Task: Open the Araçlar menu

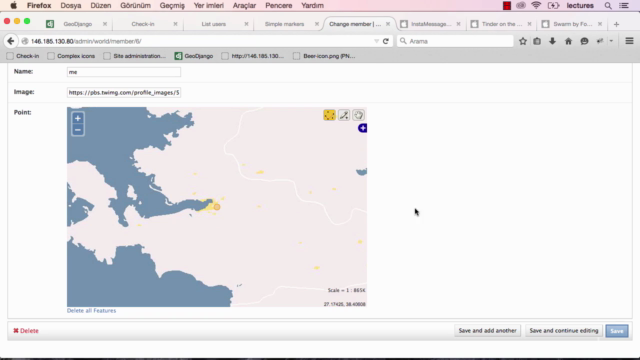Action: coord(244,5)
